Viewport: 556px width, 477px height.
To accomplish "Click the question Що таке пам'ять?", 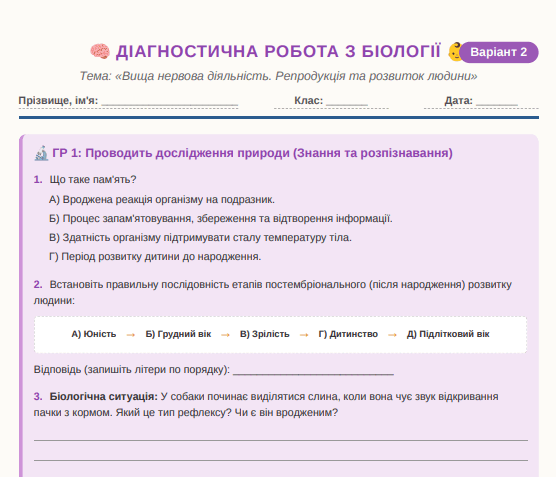I will pos(93,179).
